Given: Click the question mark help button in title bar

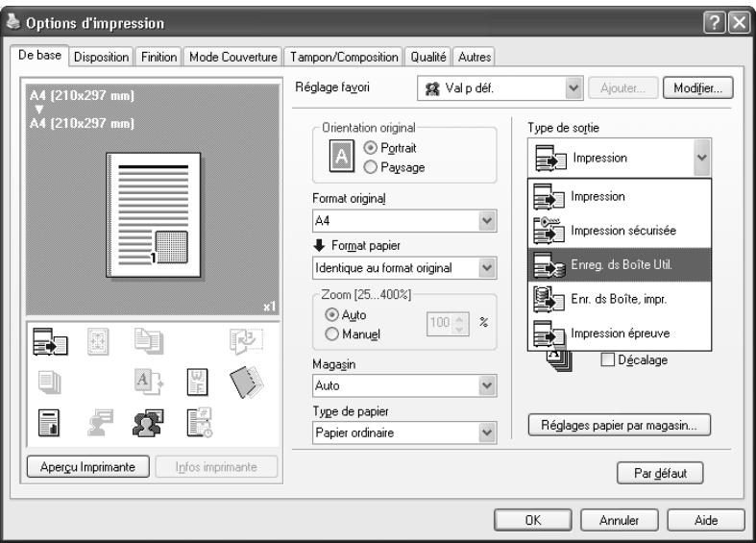Looking at the screenshot, I should pyautogui.click(x=715, y=23).
